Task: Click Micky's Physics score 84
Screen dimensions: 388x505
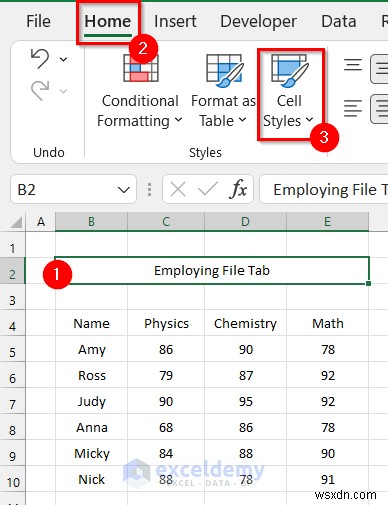Action: point(166,453)
